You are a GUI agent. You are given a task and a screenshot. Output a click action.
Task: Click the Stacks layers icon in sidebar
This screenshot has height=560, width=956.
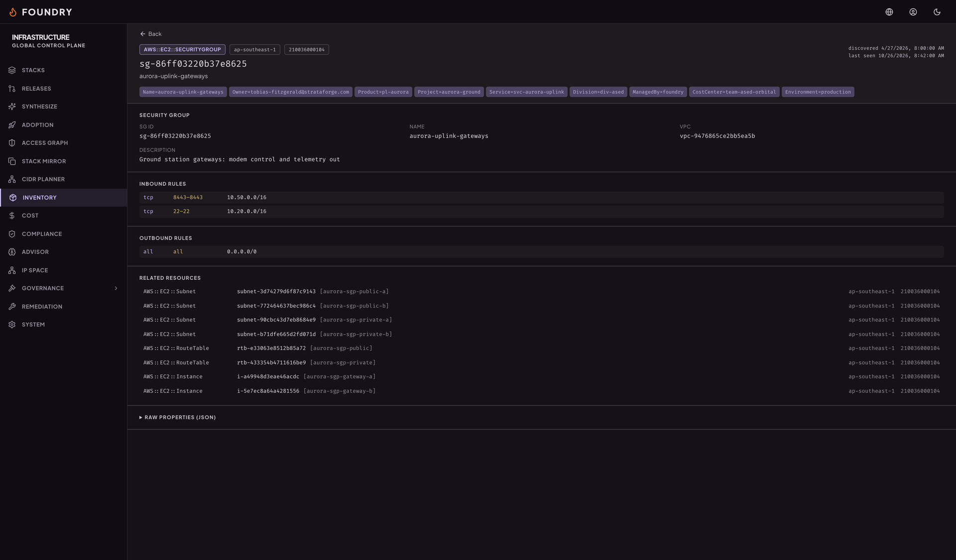click(x=12, y=70)
